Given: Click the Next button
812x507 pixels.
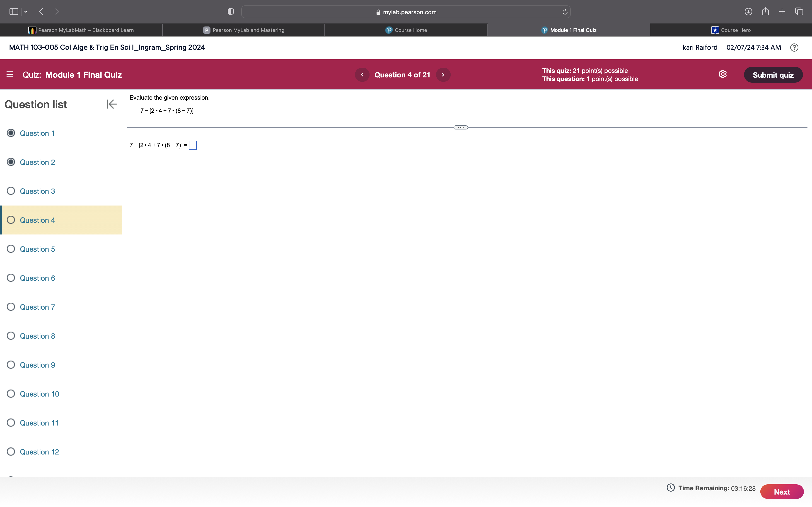Looking at the screenshot, I should pos(781,492).
